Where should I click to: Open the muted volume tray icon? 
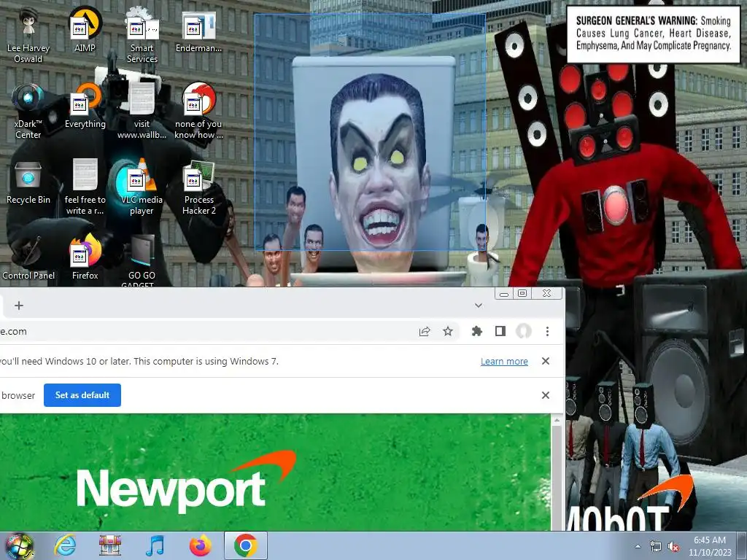(673, 547)
